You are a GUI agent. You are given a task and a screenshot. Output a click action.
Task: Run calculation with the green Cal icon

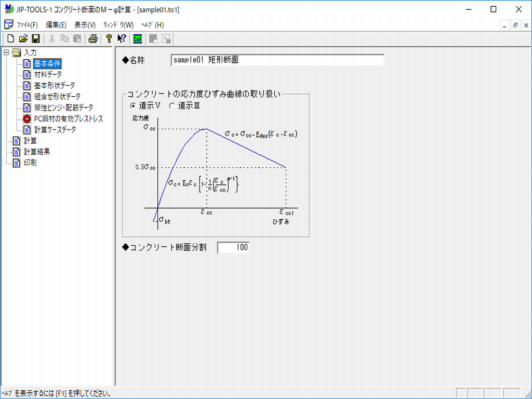tap(137, 38)
